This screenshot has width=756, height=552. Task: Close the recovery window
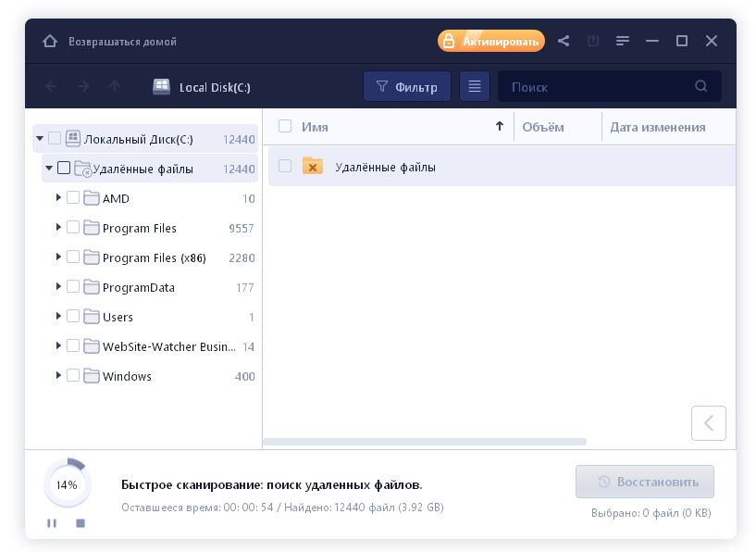click(712, 41)
